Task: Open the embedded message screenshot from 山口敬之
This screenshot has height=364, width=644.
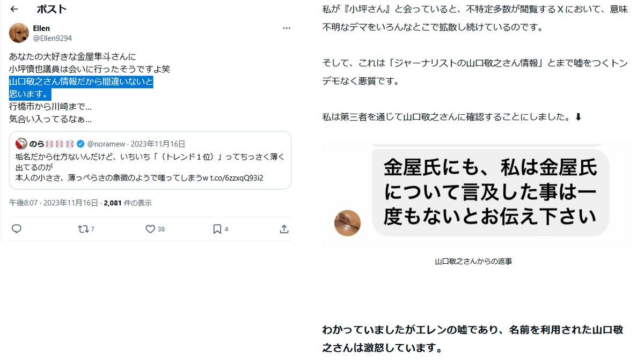Action: click(x=477, y=196)
